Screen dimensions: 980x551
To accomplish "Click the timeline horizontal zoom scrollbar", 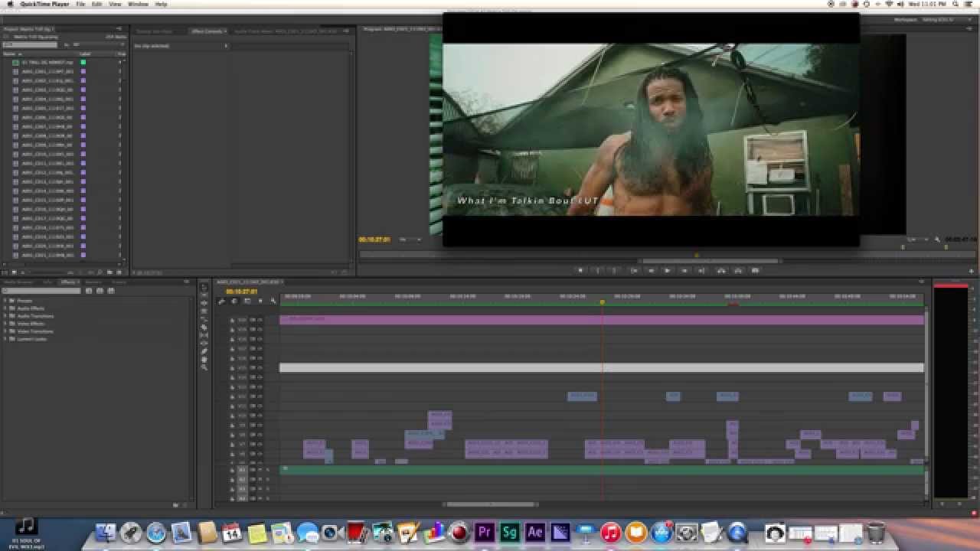I will 492,504.
